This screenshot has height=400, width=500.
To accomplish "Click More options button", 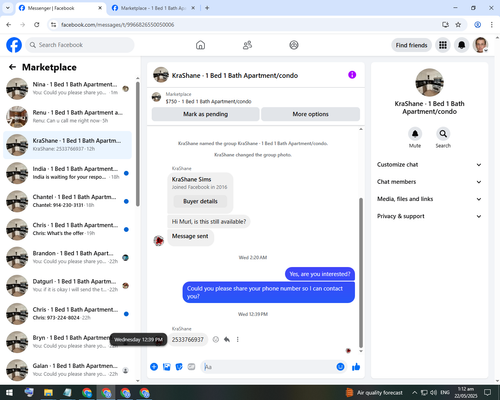I will click(310, 114).
